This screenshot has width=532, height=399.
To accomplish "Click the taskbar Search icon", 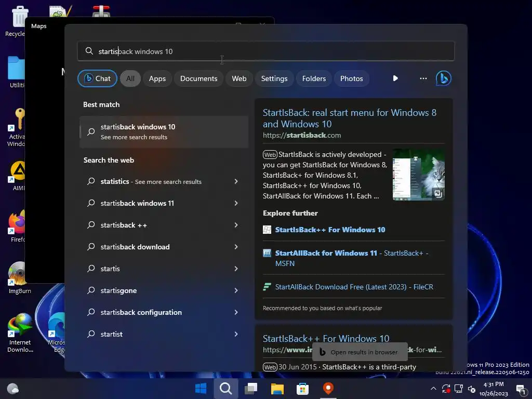I will click(x=225, y=388).
